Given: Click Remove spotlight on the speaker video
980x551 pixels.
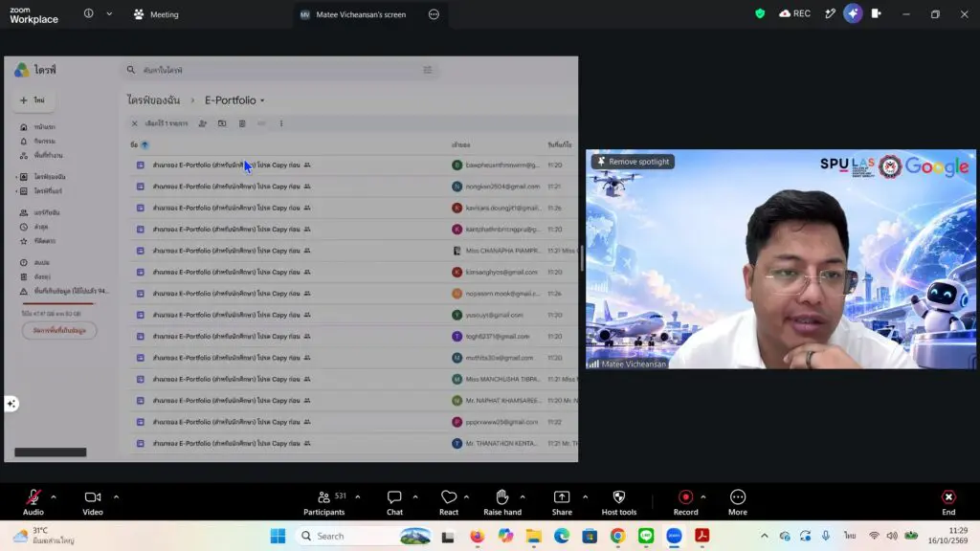Looking at the screenshot, I should 634,162.
